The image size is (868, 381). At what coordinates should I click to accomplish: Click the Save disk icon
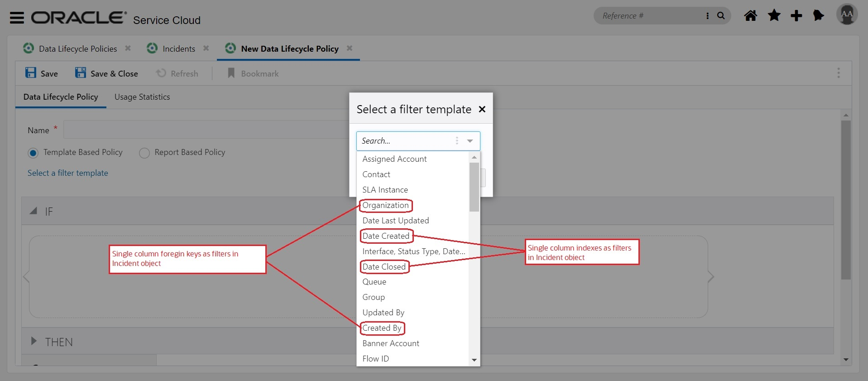31,73
